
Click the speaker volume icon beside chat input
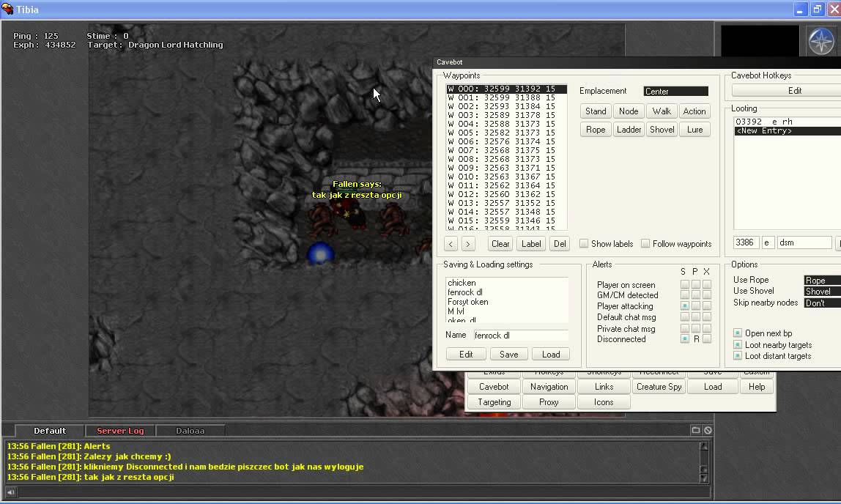point(11,492)
